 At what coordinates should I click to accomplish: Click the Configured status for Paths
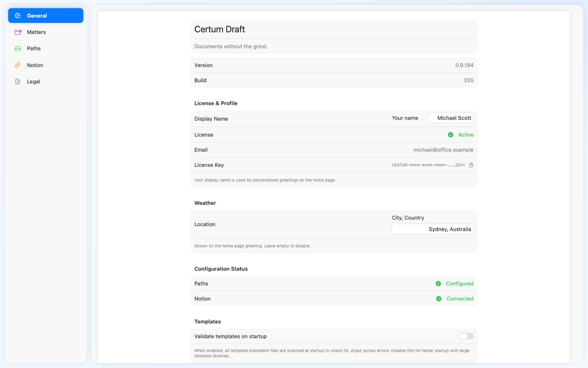click(460, 284)
